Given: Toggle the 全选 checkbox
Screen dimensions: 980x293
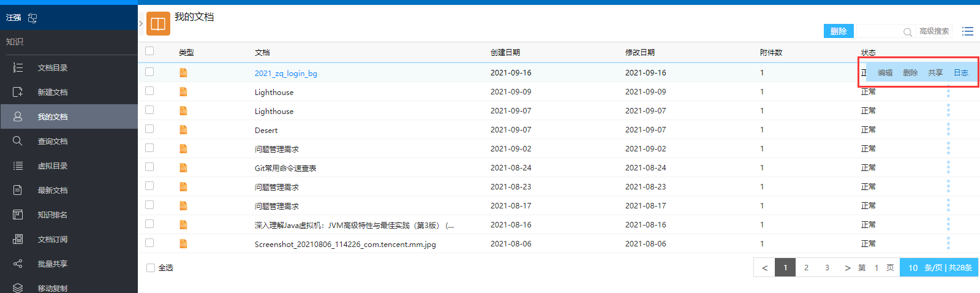Looking at the screenshot, I should (x=151, y=268).
